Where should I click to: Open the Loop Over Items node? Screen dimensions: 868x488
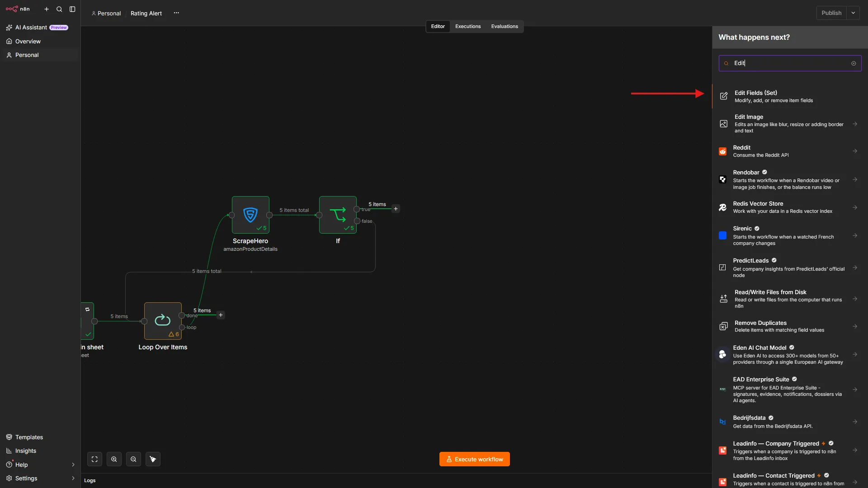pos(163,321)
